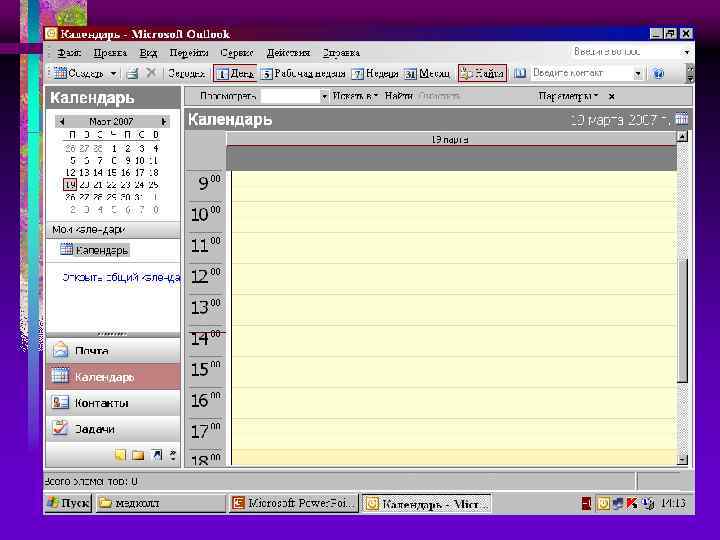Click the contact search input field
Screen dimensions: 720x540
581,73
